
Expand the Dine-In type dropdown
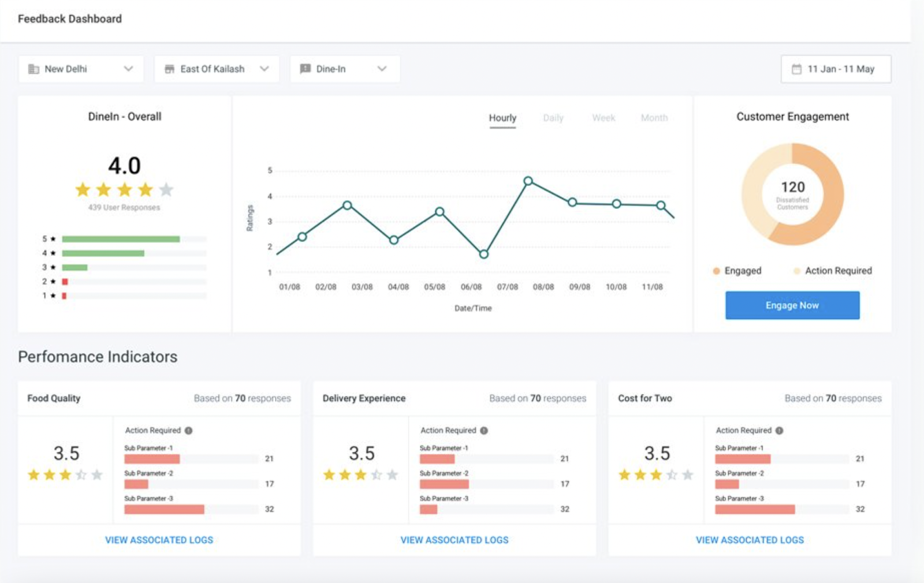382,69
